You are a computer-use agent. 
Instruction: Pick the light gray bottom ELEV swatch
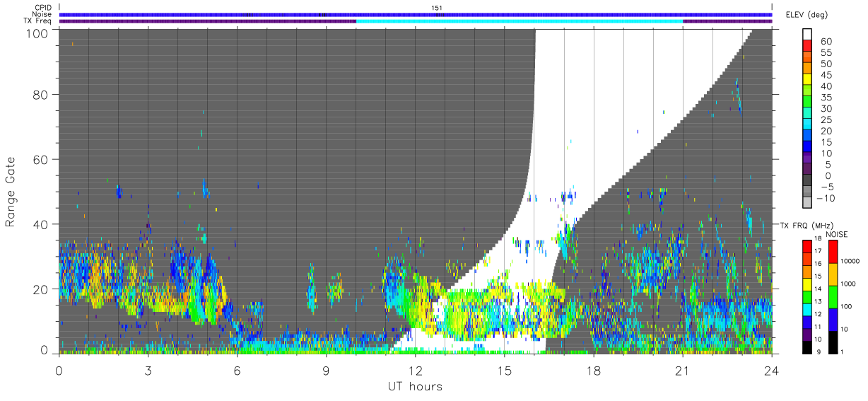coord(809,204)
